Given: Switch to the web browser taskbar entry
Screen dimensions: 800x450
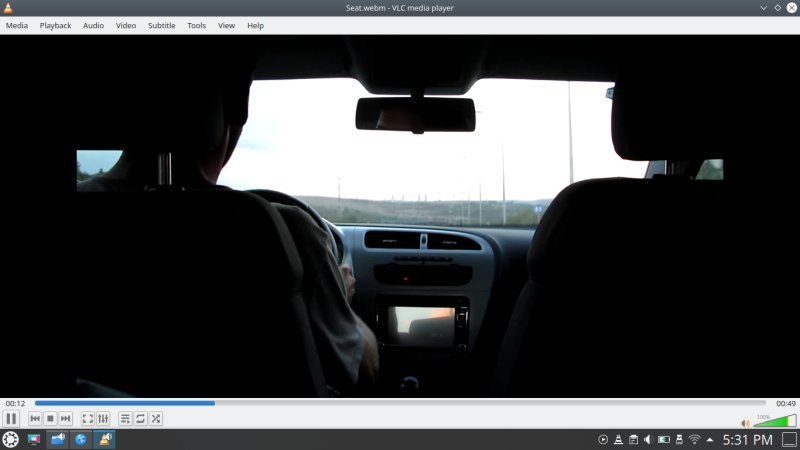Looking at the screenshot, I should pyautogui.click(x=81, y=439).
